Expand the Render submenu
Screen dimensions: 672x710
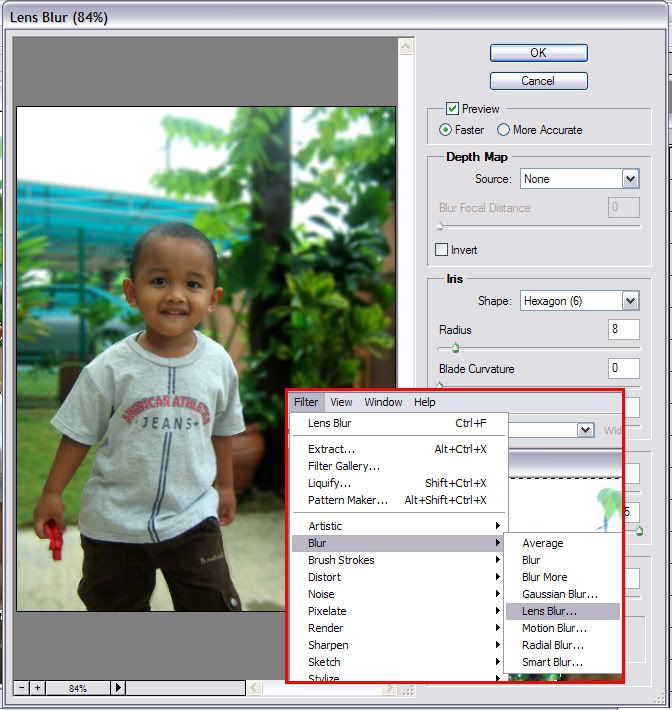[398, 628]
